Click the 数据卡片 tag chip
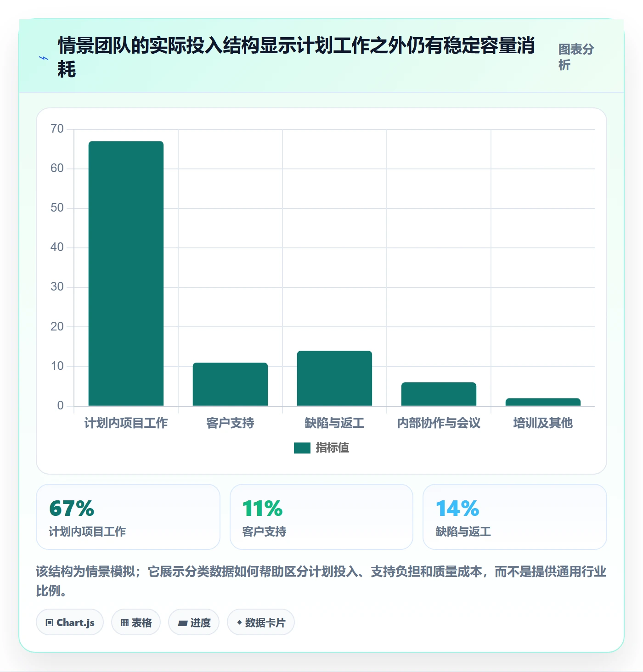643x672 pixels. tap(261, 622)
